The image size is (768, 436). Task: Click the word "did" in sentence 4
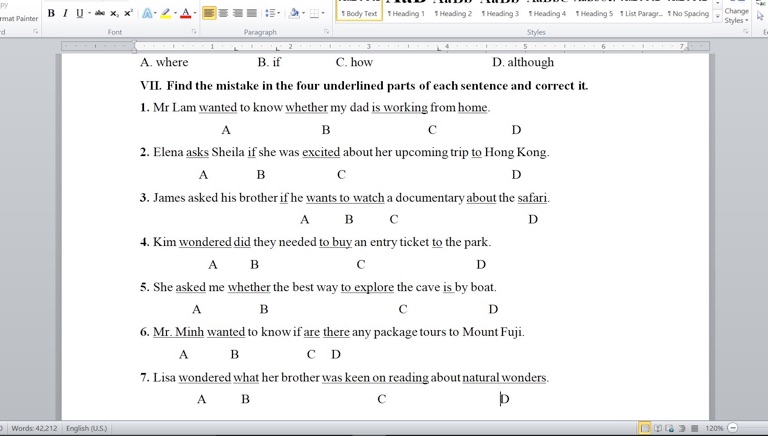(x=242, y=242)
